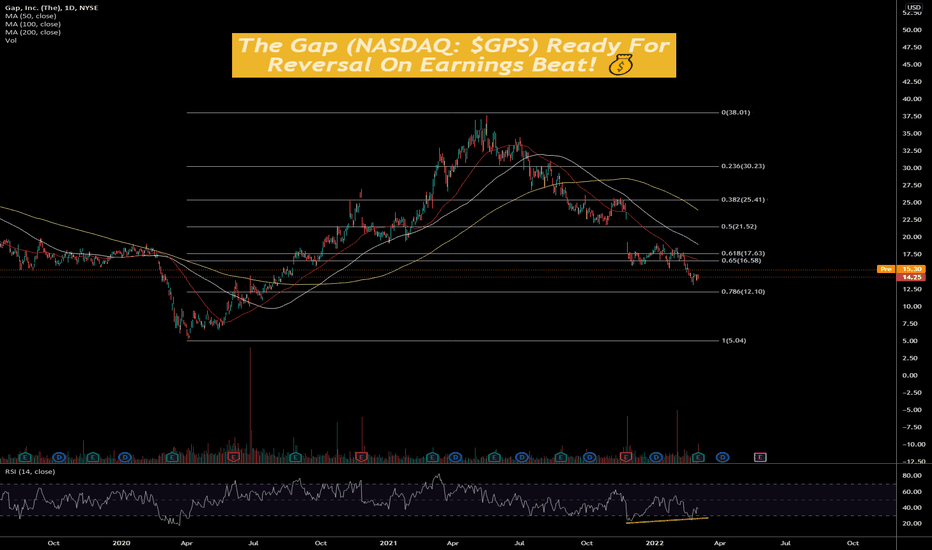The width and height of the screenshot is (932, 550).
Task: Click the red 14.25 last price label
Action: click(911, 277)
